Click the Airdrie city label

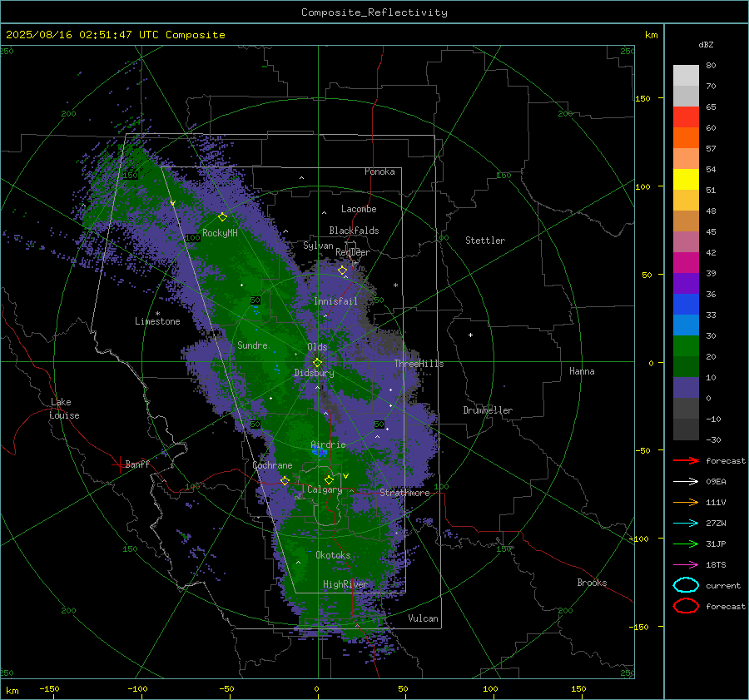pos(328,444)
